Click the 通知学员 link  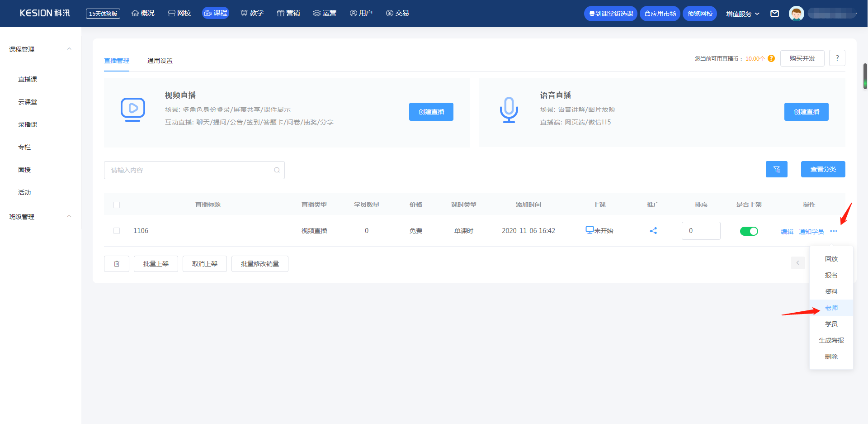click(x=811, y=232)
